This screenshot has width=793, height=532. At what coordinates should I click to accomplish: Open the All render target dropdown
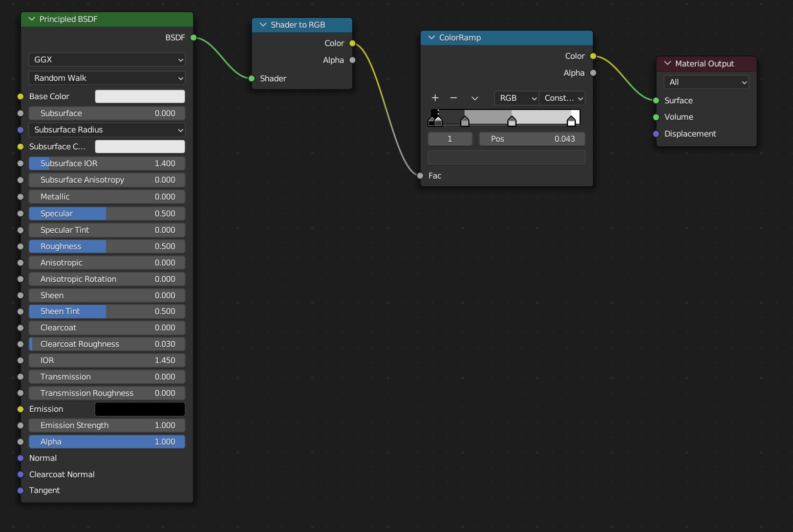click(706, 82)
